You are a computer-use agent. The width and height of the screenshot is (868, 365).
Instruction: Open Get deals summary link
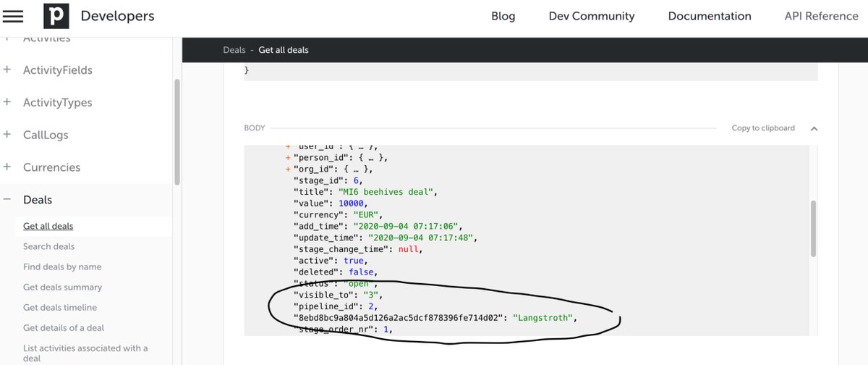click(62, 287)
